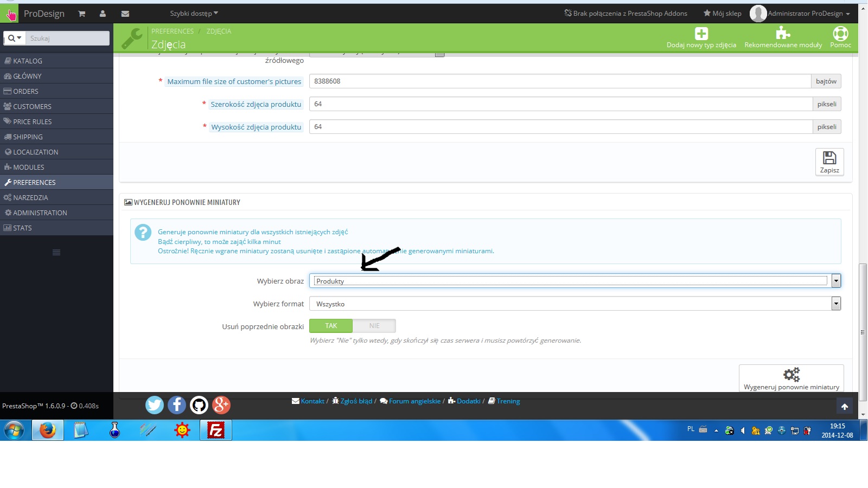Click the back-to-top arrow icon

pos(845,406)
